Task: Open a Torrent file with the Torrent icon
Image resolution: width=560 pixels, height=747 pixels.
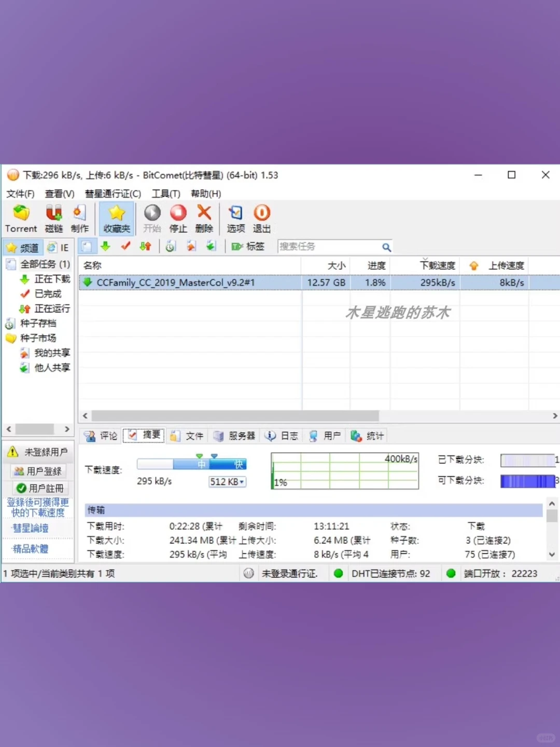Action: (x=21, y=218)
